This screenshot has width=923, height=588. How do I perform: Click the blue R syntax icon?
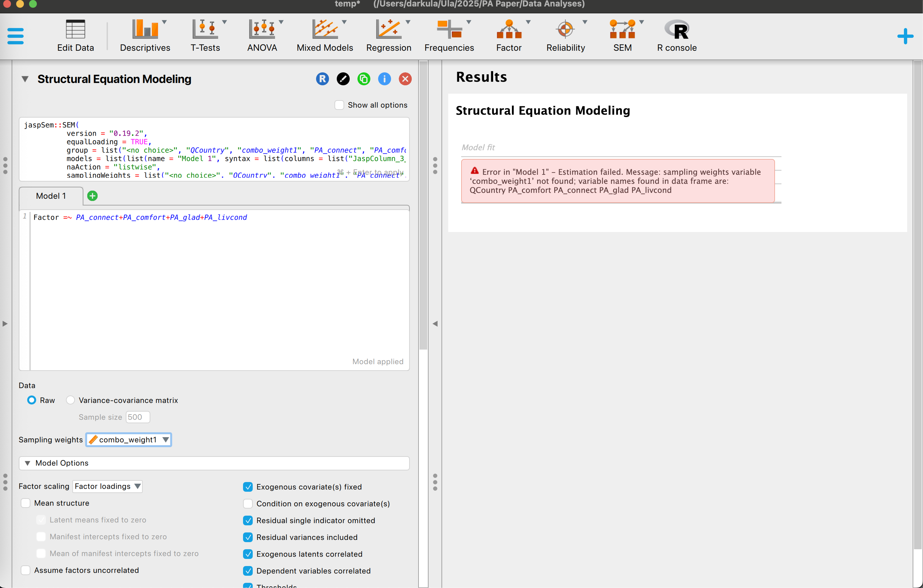tap(322, 79)
